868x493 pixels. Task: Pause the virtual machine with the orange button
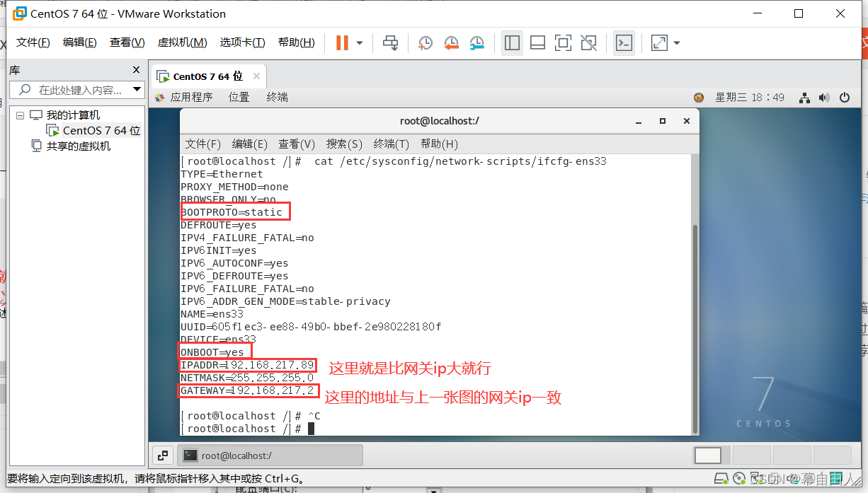[342, 43]
